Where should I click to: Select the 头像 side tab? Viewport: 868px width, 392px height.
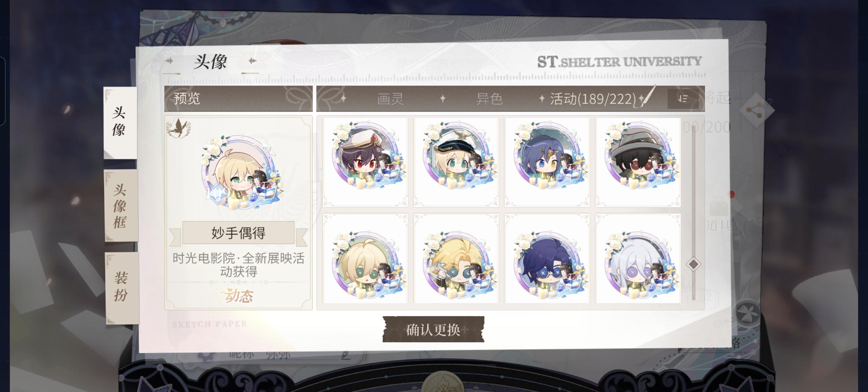tap(119, 122)
